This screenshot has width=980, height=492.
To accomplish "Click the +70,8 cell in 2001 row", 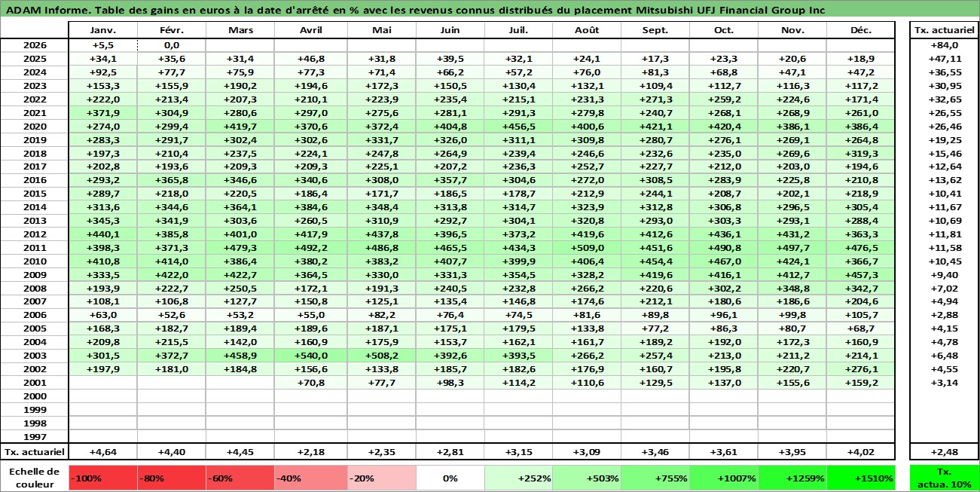I will [310, 383].
